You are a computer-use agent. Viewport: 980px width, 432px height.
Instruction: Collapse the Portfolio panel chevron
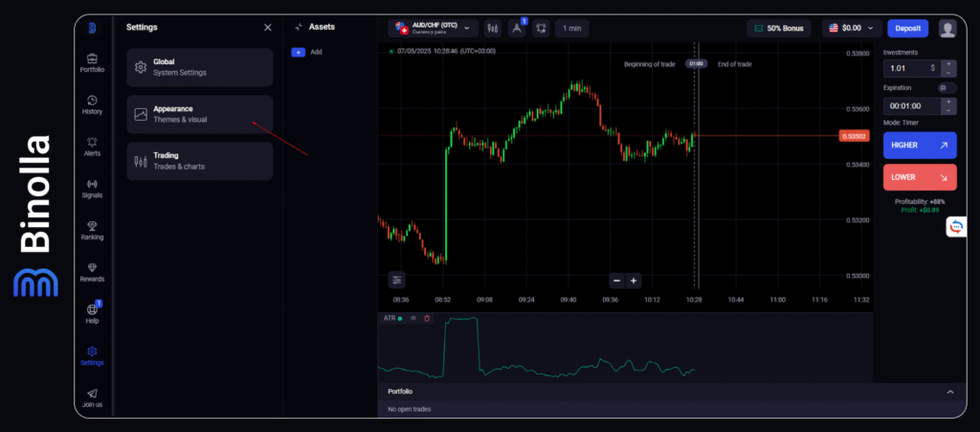click(949, 392)
